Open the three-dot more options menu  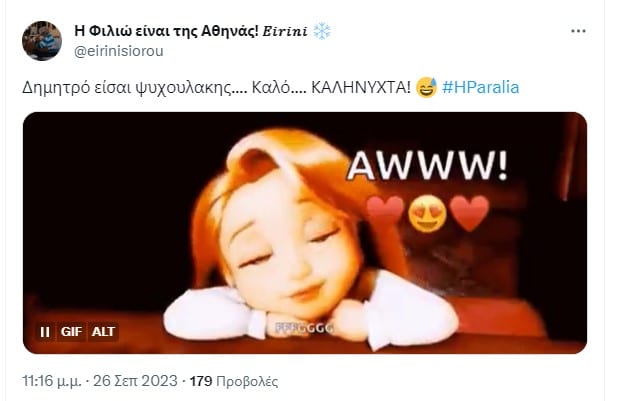tap(578, 31)
